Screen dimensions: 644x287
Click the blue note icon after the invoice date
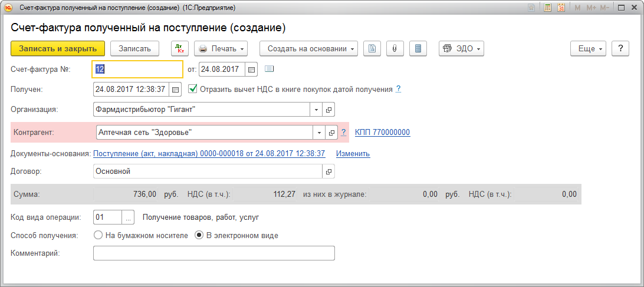click(269, 68)
